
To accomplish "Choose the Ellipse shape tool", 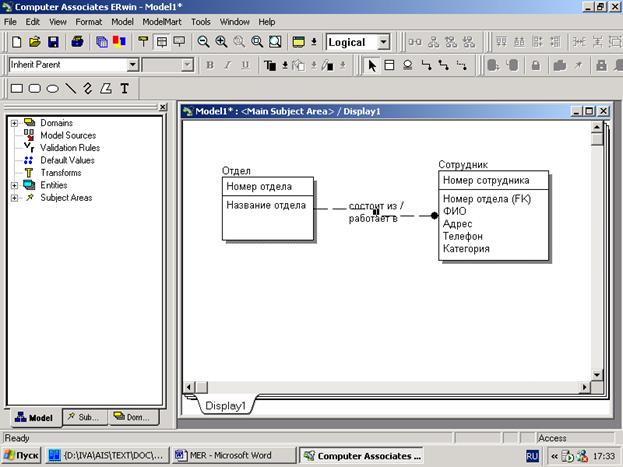I will point(53,88).
